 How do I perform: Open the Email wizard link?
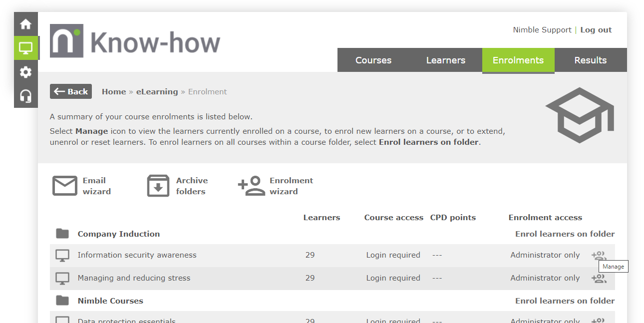[97, 186]
